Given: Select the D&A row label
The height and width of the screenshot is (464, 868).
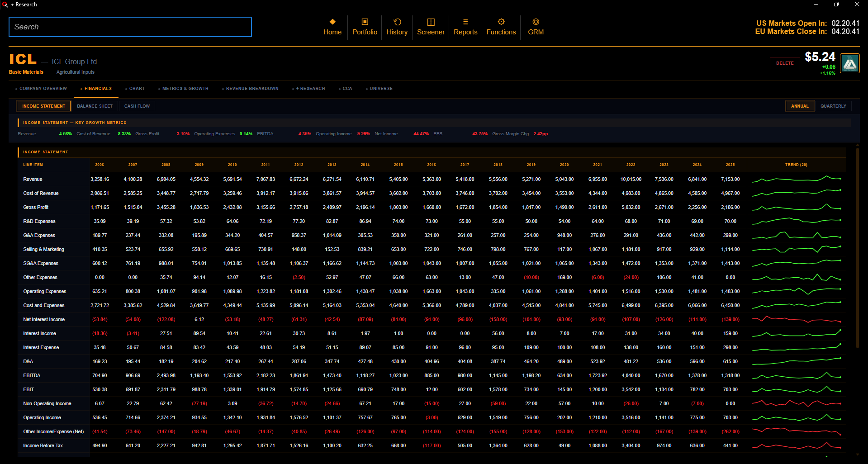Looking at the screenshot, I should pyautogui.click(x=28, y=362).
